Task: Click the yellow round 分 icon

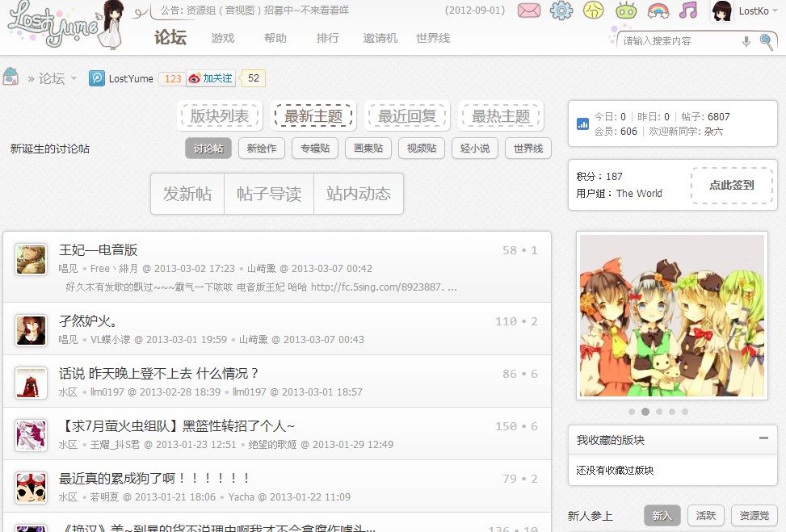Action: coord(593,10)
